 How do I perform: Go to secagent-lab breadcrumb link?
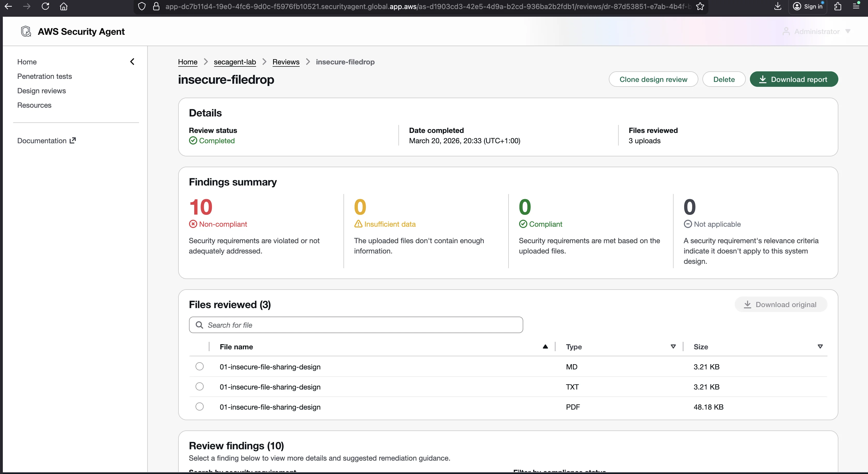point(235,62)
